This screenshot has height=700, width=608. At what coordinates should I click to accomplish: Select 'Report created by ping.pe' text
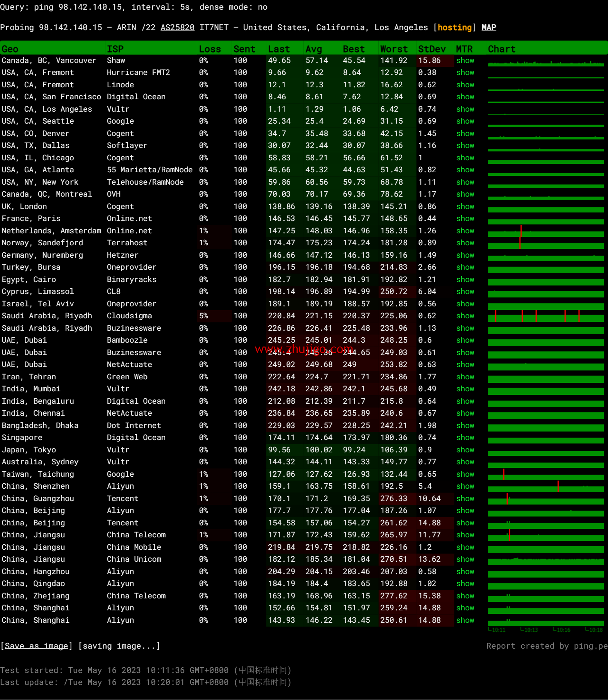547,646
